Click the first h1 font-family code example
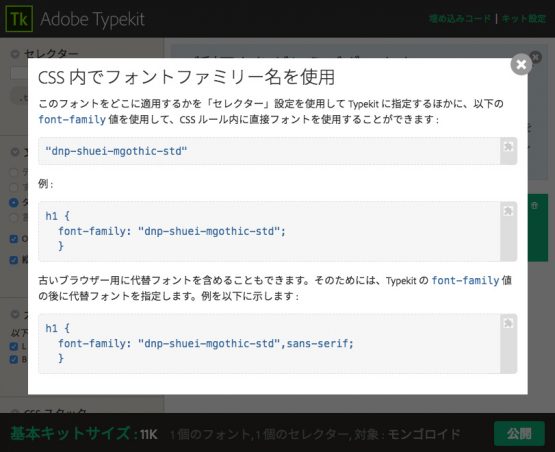Screen dimensions: 555x452 (x=165, y=231)
